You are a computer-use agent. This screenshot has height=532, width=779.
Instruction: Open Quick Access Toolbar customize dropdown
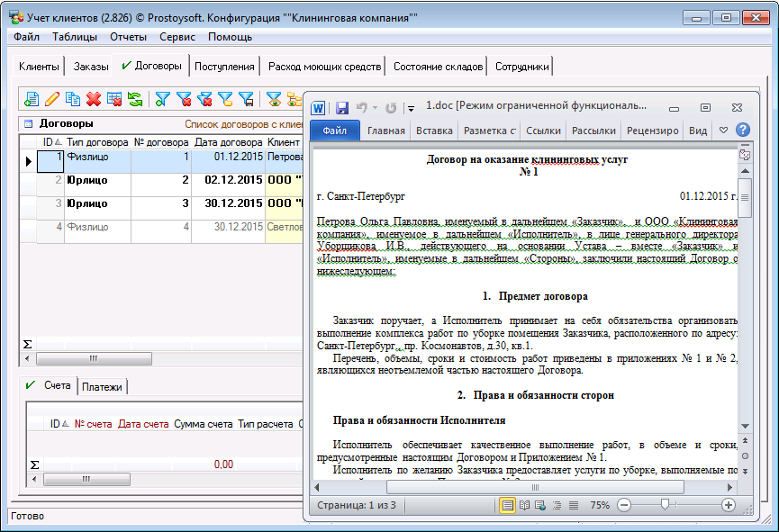point(411,107)
